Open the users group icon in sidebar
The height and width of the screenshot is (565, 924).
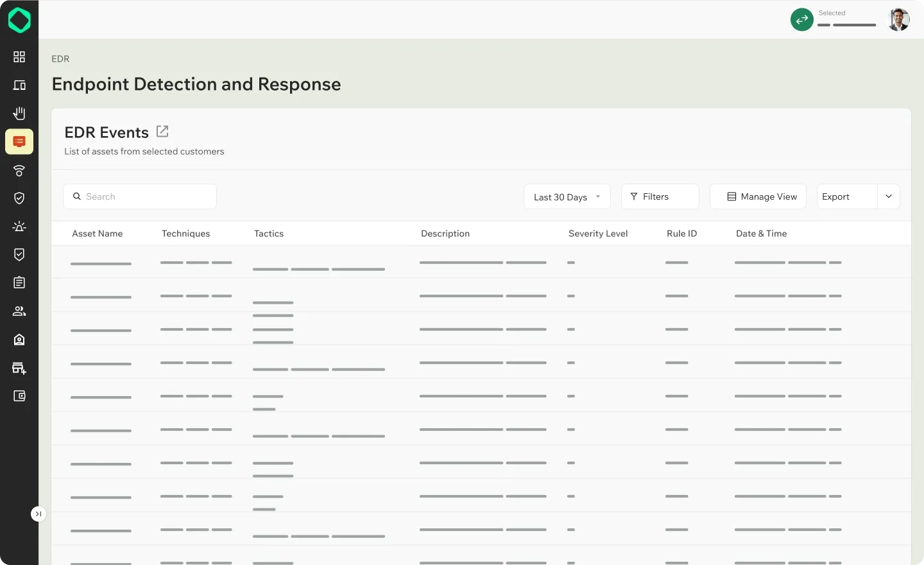coord(19,311)
